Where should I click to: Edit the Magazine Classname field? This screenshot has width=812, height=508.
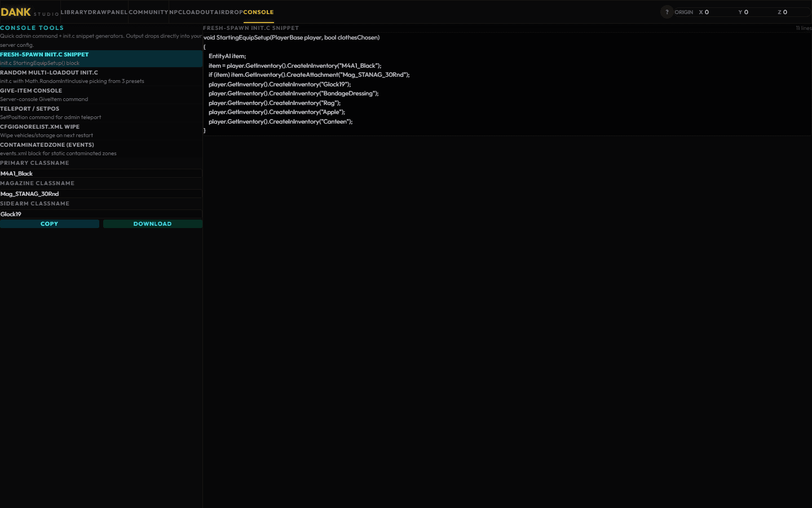point(101,194)
